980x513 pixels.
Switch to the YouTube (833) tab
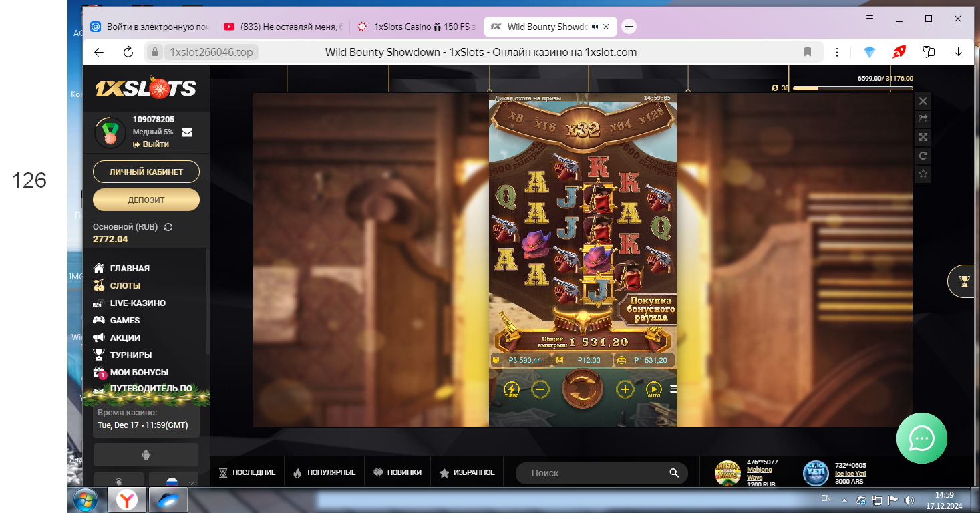(x=283, y=27)
